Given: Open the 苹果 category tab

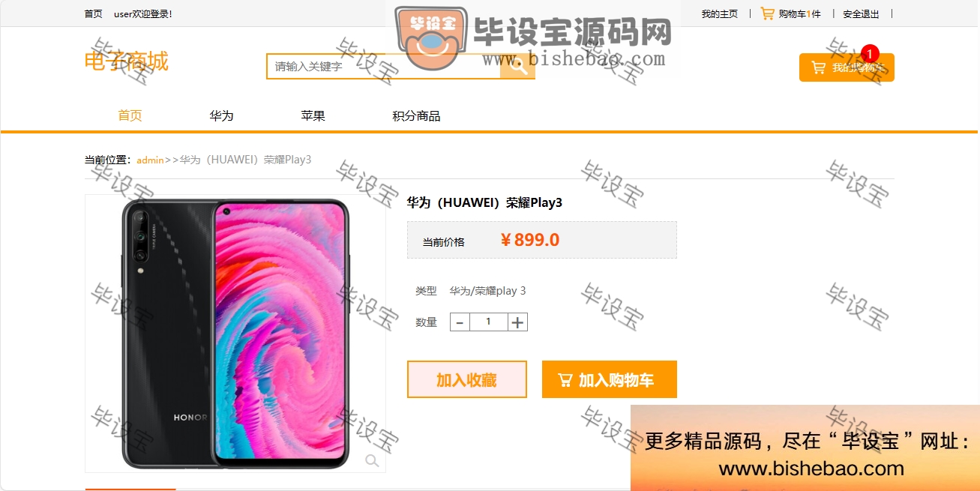Looking at the screenshot, I should 313,115.
